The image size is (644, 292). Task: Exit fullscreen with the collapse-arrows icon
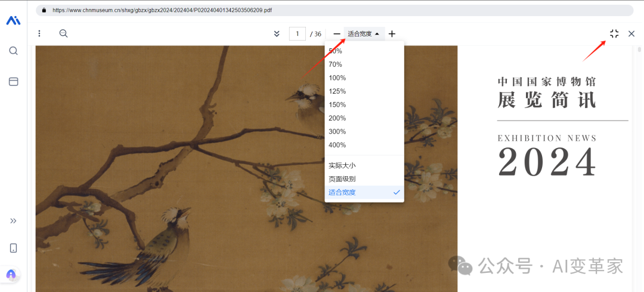614,33
